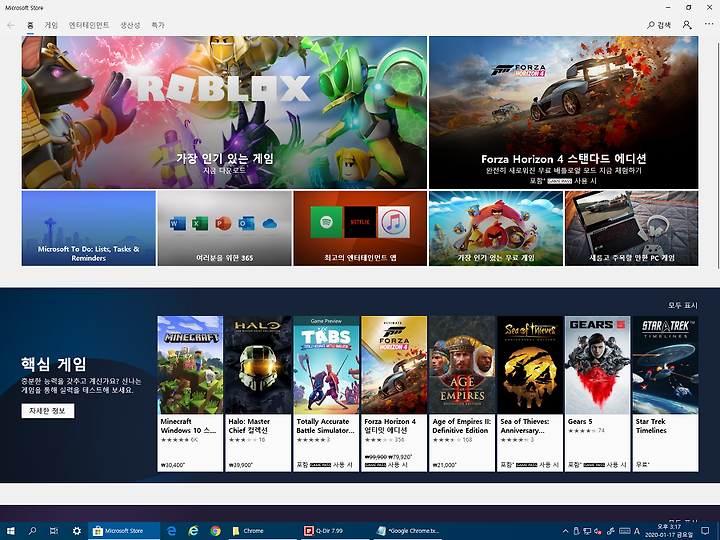Click the iTunes icon in the entertainment tile
720x540 pixels.
click(x=394, y=222)
